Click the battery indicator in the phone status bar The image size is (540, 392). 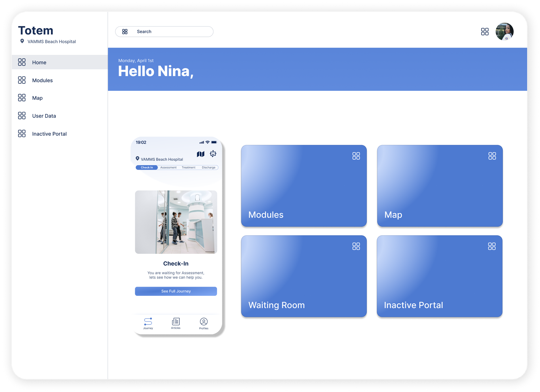(x=214, y=142)
